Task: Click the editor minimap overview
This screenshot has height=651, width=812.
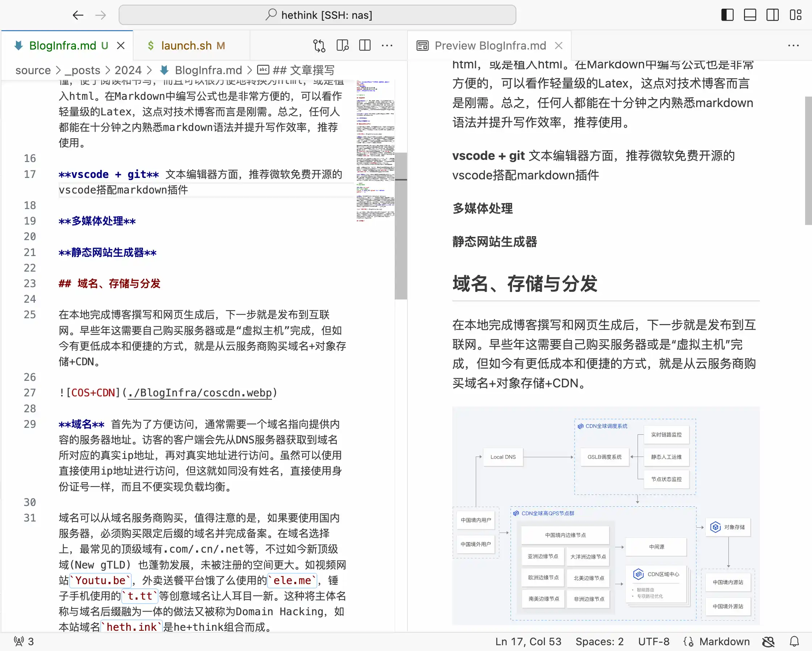Action: (375, 150)
